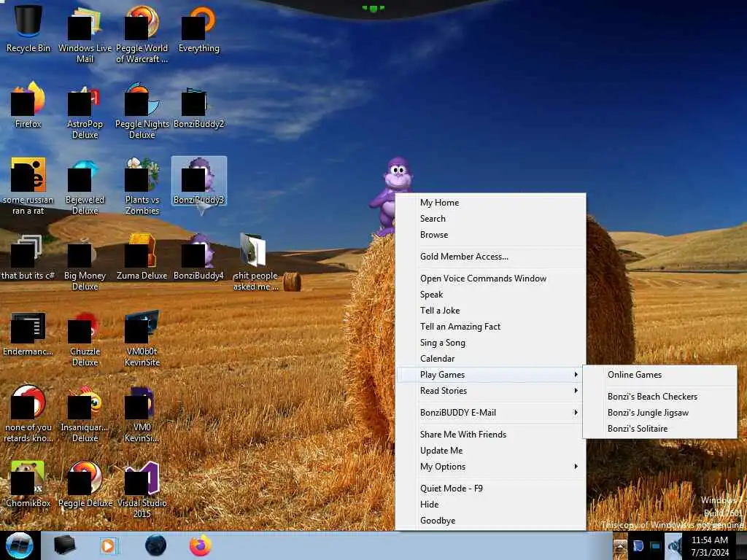The image size is (747, 560).
Task: Select the Insaniquarium Deluxe desktop icon
Action: tap(85, 413)
